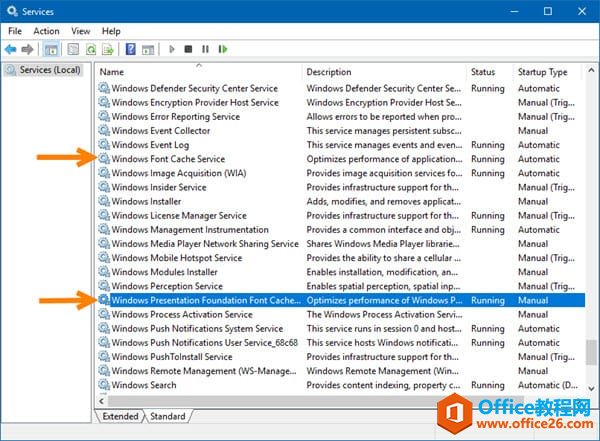The image size is (600, 441).
Task: Click the vertical scrollbar thumb
Action: pos(591,352)
